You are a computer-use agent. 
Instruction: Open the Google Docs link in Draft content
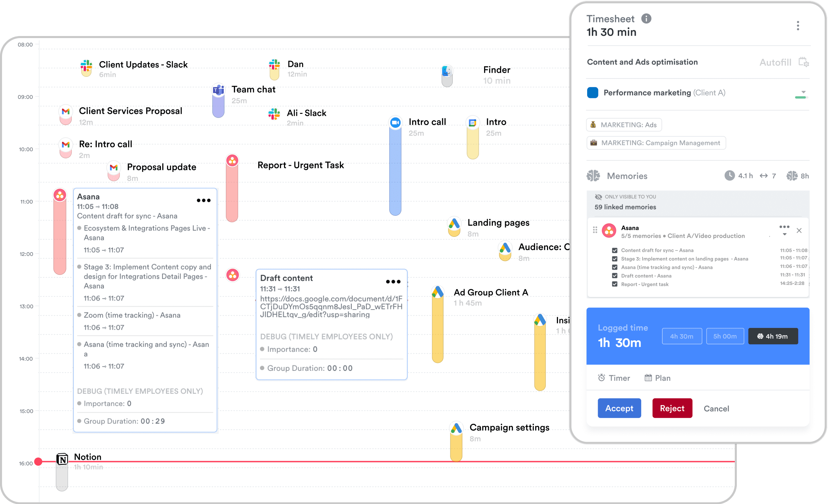pos(331,307)
